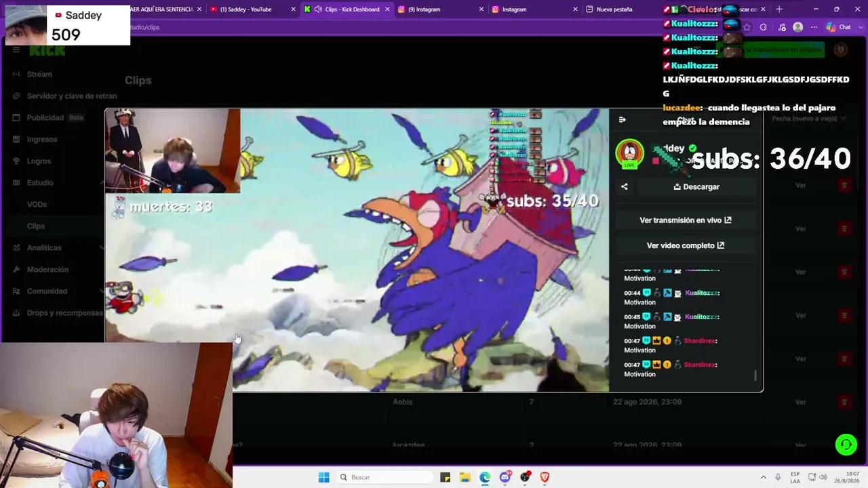Click the Buscar taskbar search box

[x=384, y=477]
